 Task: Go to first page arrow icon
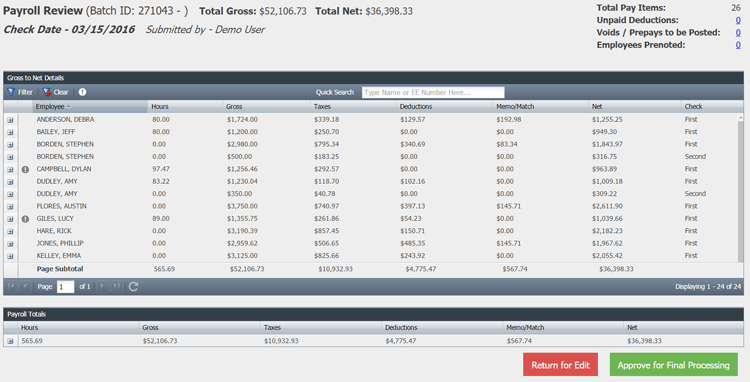point(11,286)
